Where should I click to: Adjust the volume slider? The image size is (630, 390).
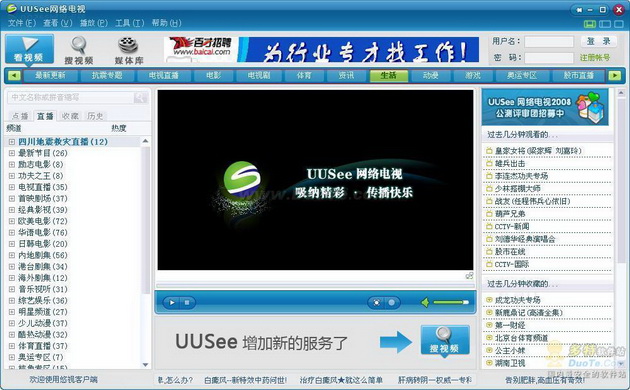point(451,302)
